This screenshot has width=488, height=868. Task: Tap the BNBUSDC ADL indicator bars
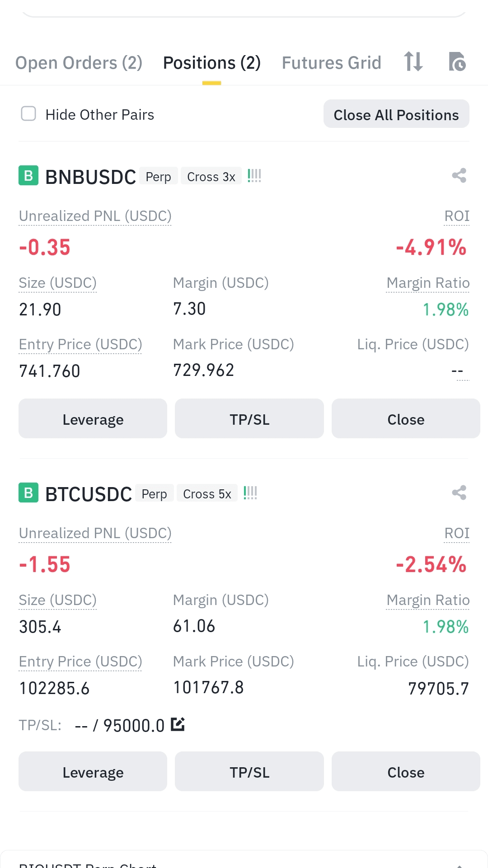click(254, 175)
